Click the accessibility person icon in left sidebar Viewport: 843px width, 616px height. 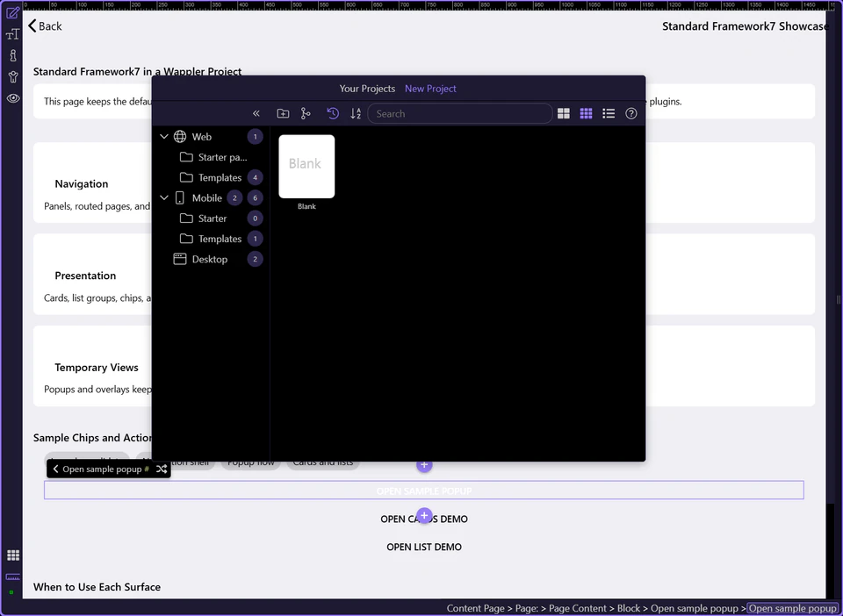(13, 77)
